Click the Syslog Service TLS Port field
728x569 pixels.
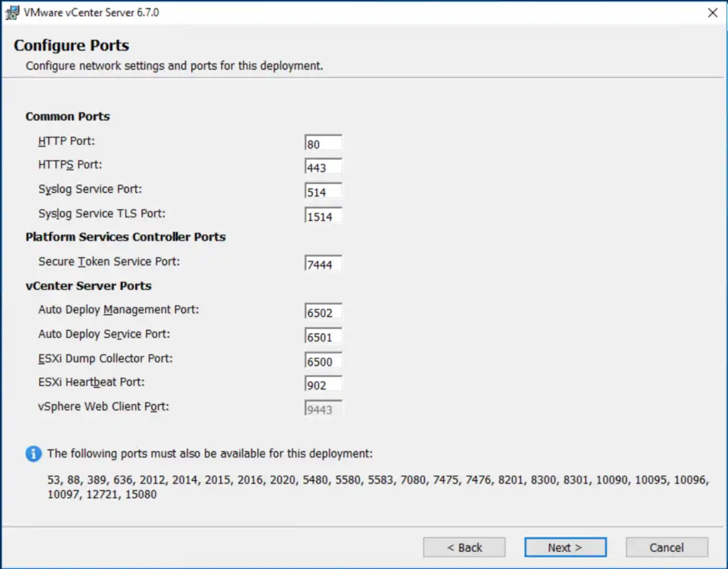pos(323,216)
